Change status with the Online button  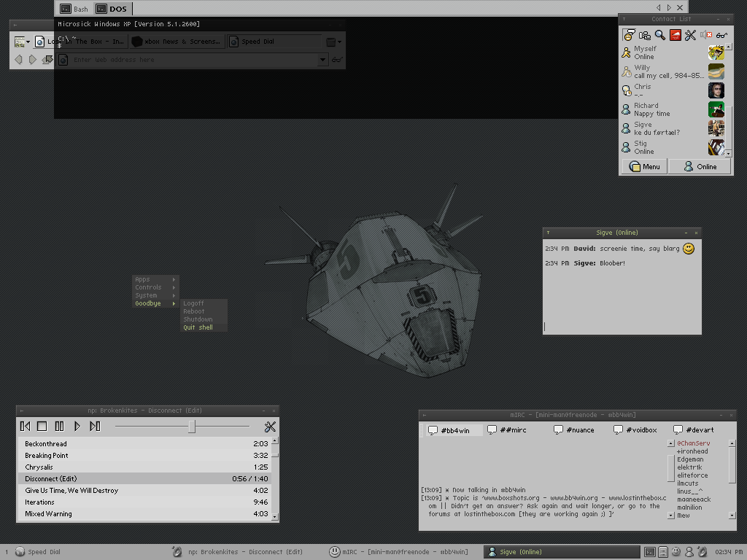(x=700, y=167)
